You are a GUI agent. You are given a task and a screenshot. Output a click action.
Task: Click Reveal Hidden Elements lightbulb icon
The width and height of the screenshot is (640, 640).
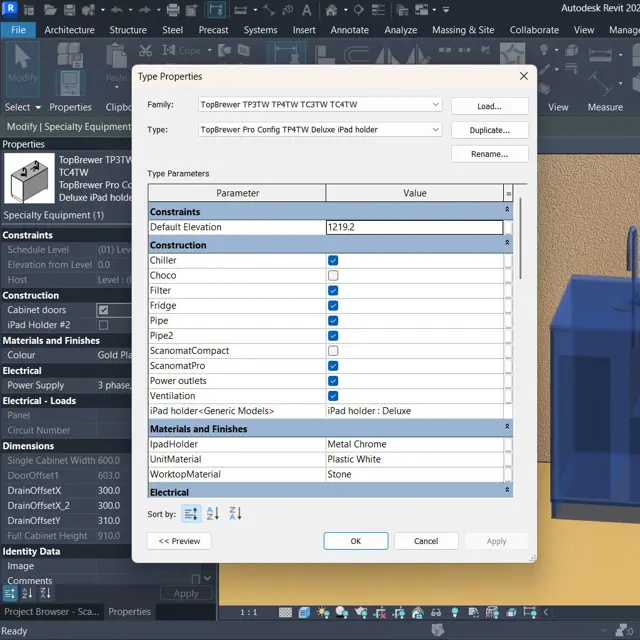(455, 612)
